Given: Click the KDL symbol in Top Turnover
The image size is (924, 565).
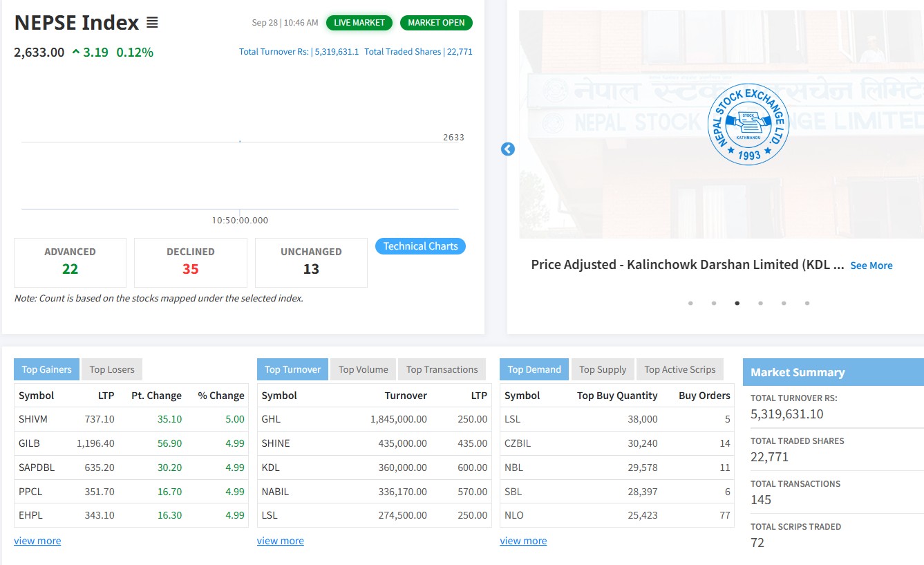Looking at the screenshot, I should [271, 467].
